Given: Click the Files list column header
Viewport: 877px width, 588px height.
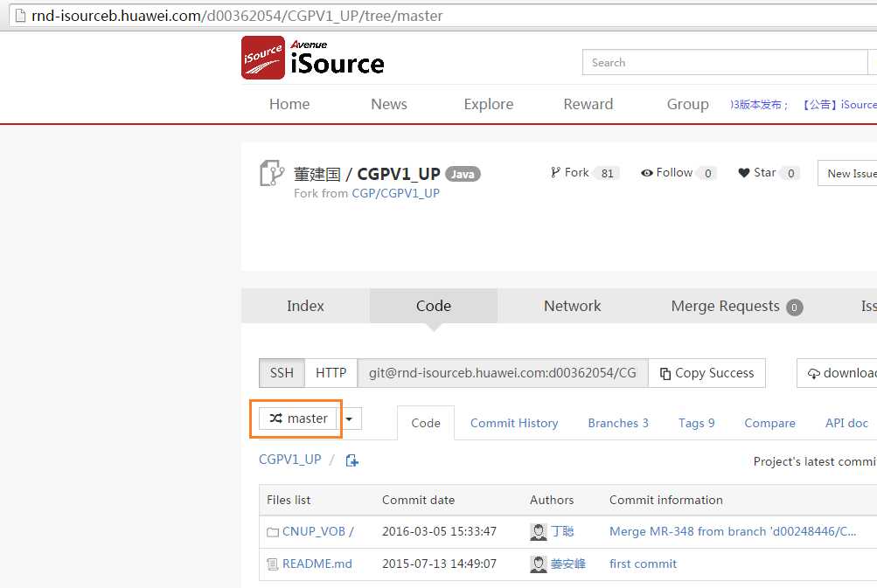Looking at the screenshot, I should (x=289, y=501).
